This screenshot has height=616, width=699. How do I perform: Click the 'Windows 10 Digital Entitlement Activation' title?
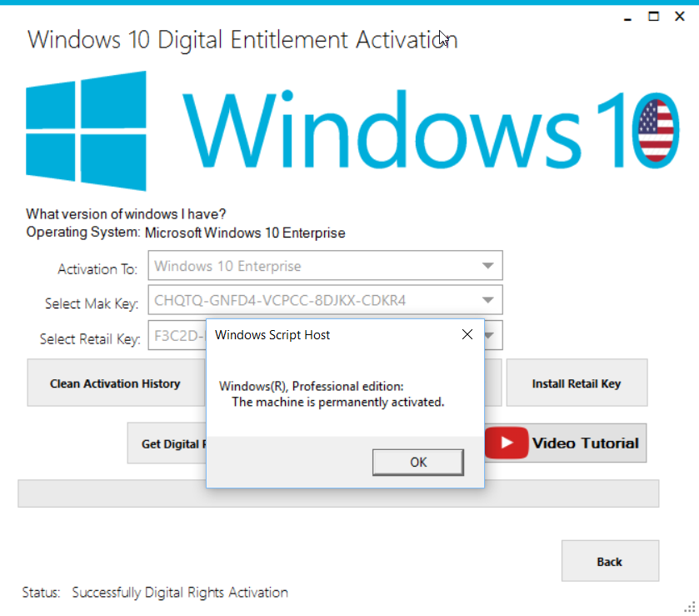(242, 40)
